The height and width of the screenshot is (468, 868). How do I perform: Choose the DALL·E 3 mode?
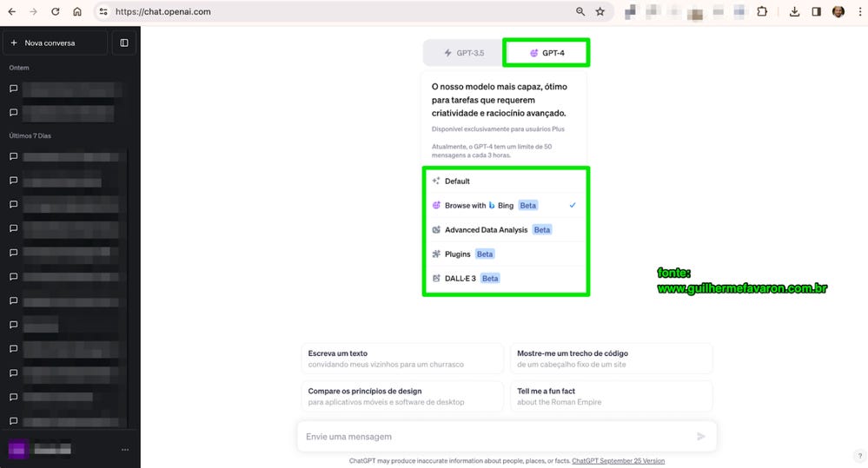(506, 278)
